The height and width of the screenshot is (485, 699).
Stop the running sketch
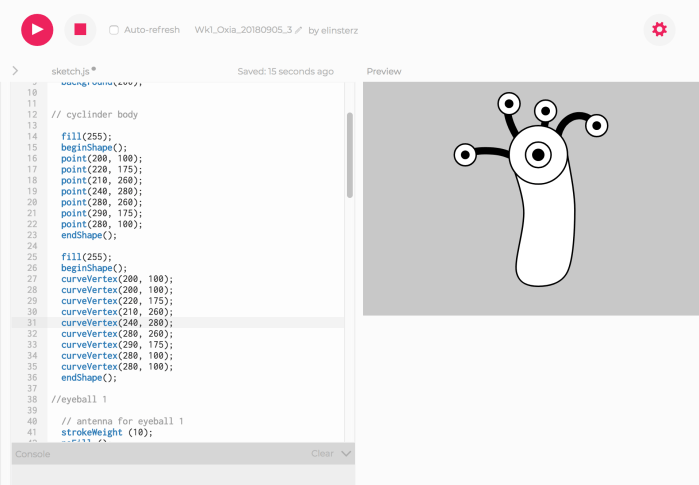(x=80, y=30)
